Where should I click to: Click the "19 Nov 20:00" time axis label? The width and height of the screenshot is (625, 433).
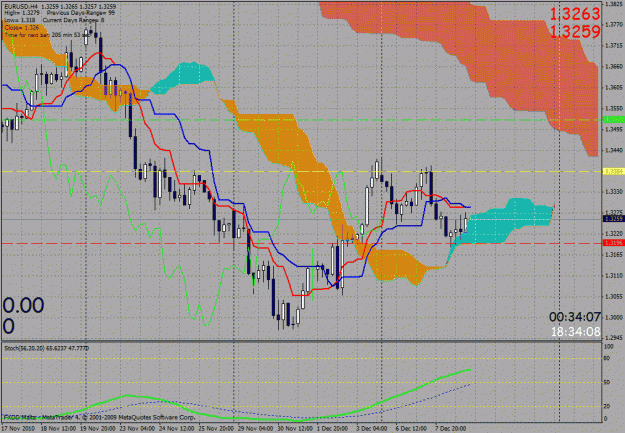coord(97,429)
